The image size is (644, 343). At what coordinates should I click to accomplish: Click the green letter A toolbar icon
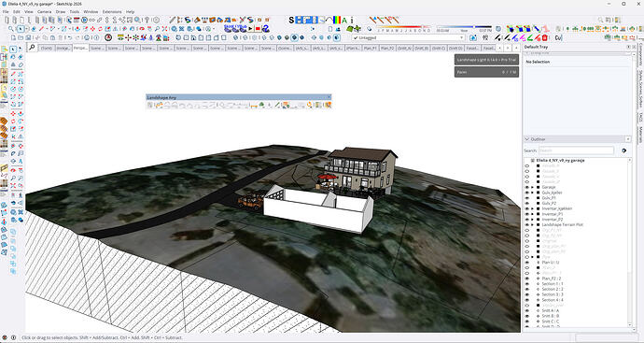[344, 20]
